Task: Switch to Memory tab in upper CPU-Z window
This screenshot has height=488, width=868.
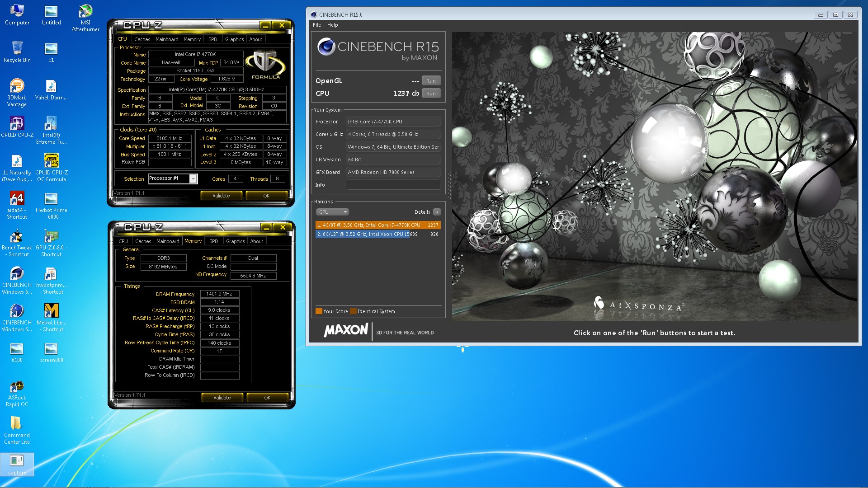Action: pyautogui.click(x=192, y=39)
